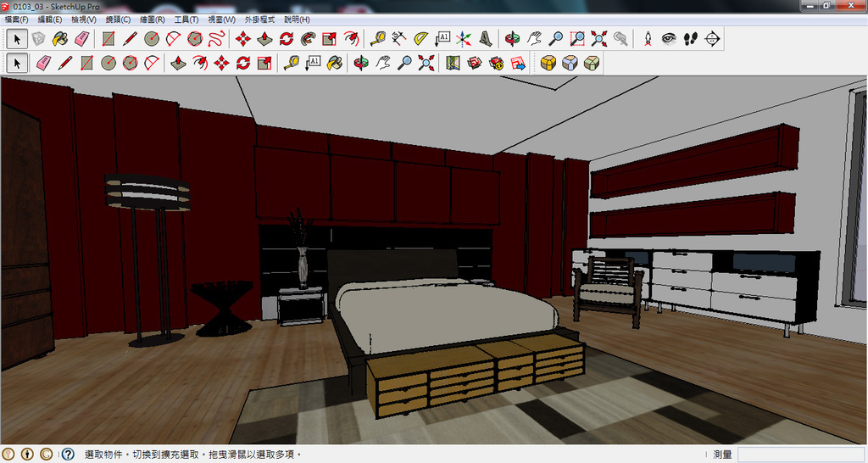The width and height of the screenshot is (868, 463).
Task: Click the Share Model icon
Action: pos(497,63)
